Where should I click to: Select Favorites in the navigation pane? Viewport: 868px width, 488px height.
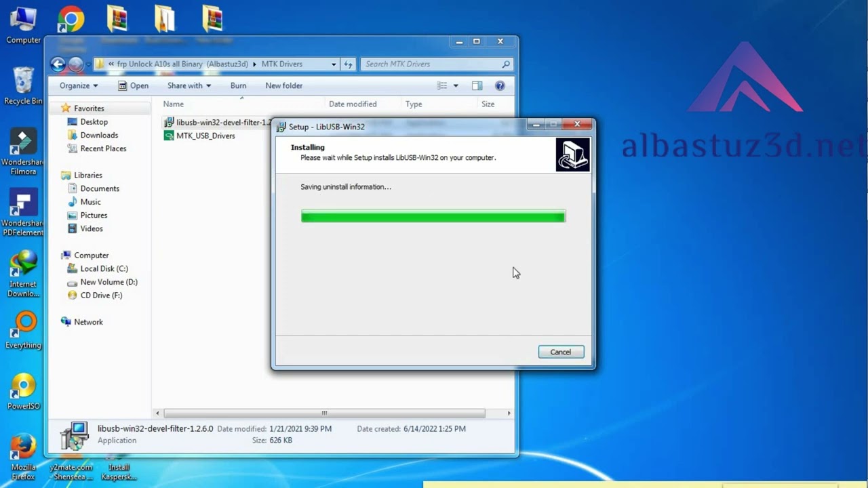[89, 108]
